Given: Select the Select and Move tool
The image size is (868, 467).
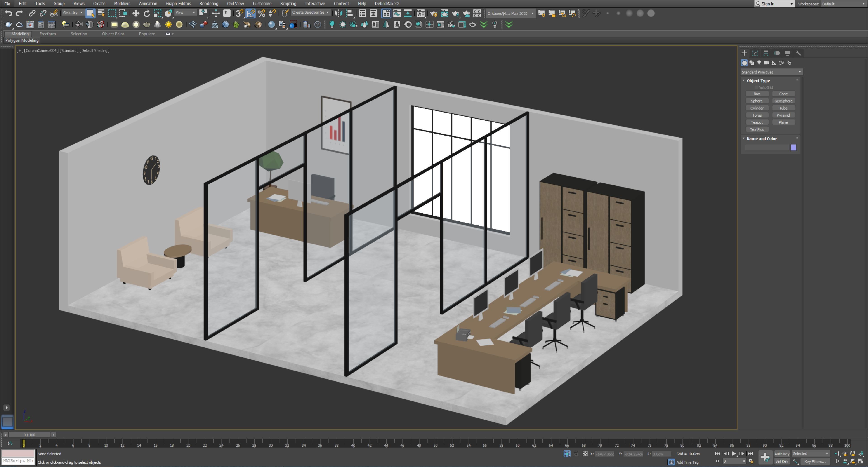Looking at the screenshot, I should coord(136,14).
